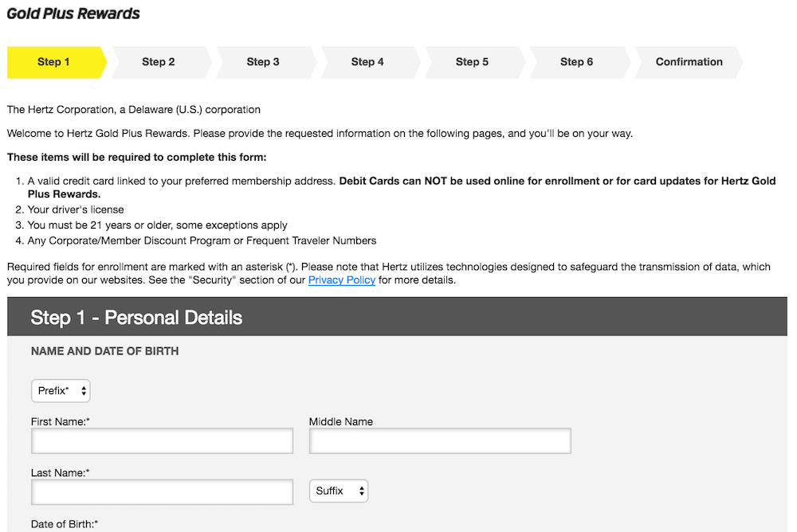Click 'The Hertz Corporation, a Delaware' line

click(134, 110)
